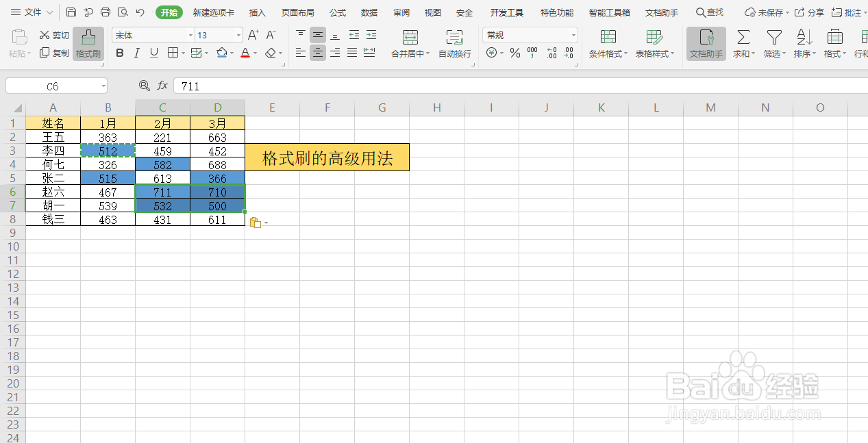Click the Percent style icon
The image size is (868, 443).
(x=514, y=53)
